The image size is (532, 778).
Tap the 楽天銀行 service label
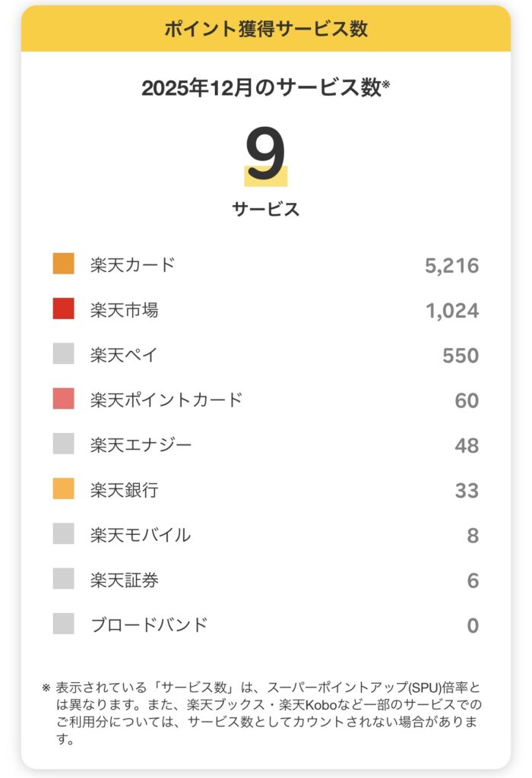coord(124,489)
